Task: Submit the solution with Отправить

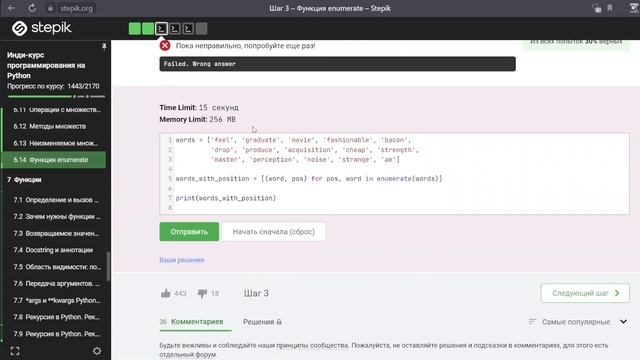Action: pyautogui.click(x=189, y=231)
